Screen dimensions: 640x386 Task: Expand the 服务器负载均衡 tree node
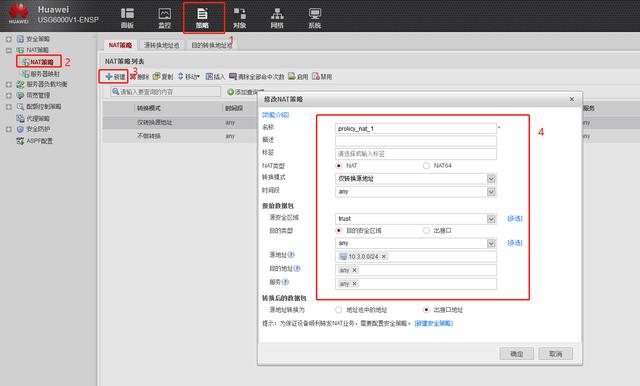coord(9,84)
